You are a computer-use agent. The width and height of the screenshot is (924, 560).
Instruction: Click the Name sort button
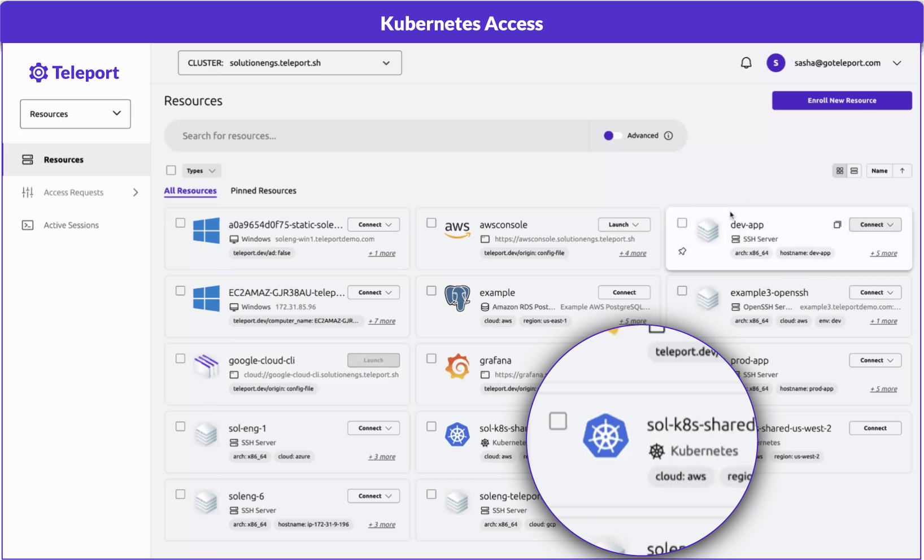[x=879, y=170]
